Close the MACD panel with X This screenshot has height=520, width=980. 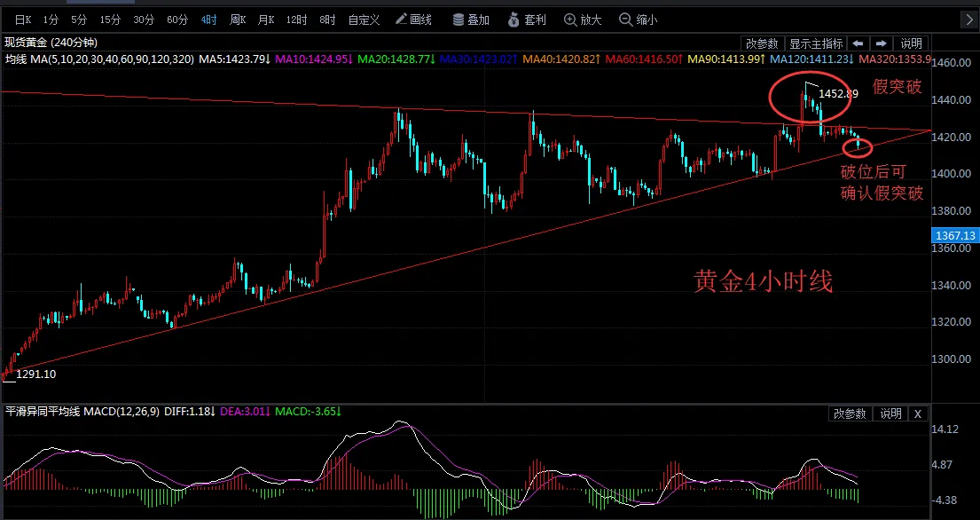click(x=918, y=414)
